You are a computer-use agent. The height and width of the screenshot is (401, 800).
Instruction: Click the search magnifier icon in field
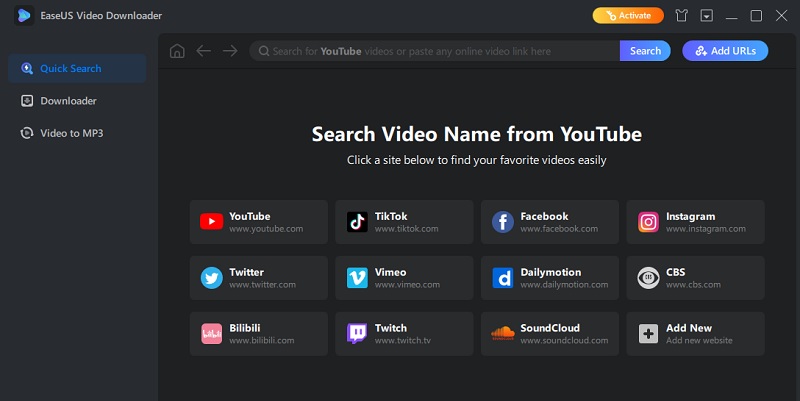tap(264, 51)
